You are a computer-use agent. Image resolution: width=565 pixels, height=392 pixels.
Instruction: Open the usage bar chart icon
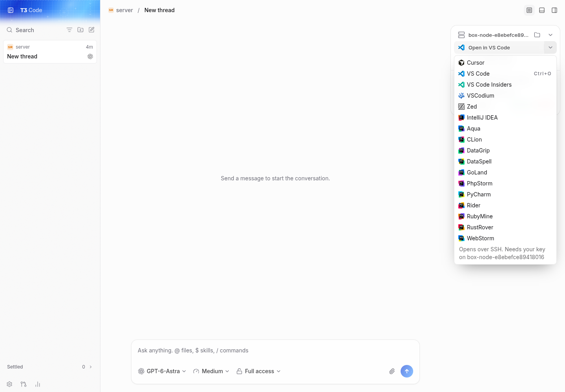pos(38,384)
